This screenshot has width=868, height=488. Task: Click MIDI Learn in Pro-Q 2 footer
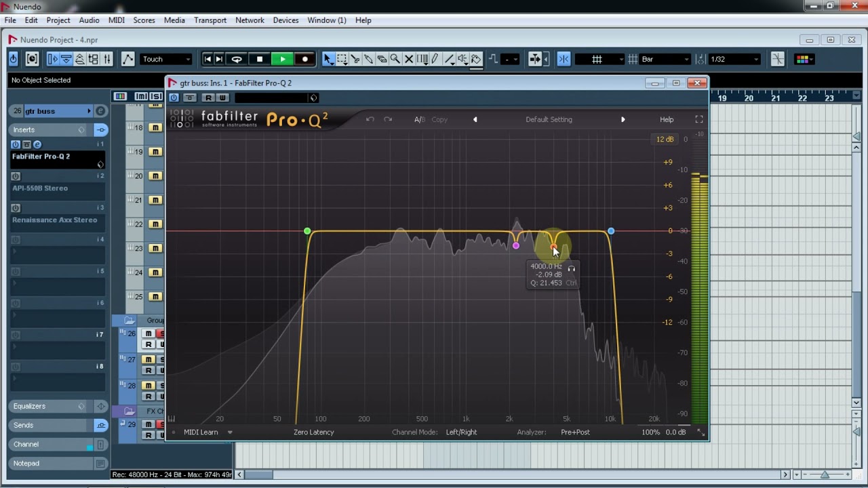[201, 432]
